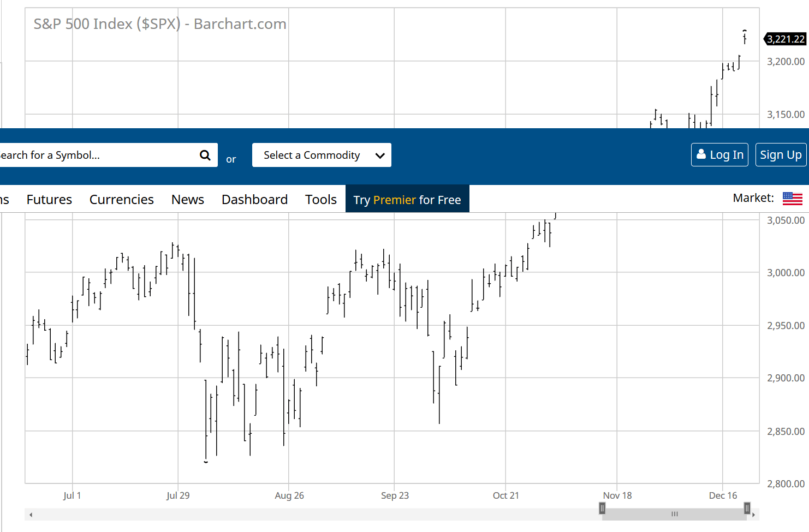Click the Sign Up button
Viewport: 809px width, 532px height.
[x=781, y=154]
